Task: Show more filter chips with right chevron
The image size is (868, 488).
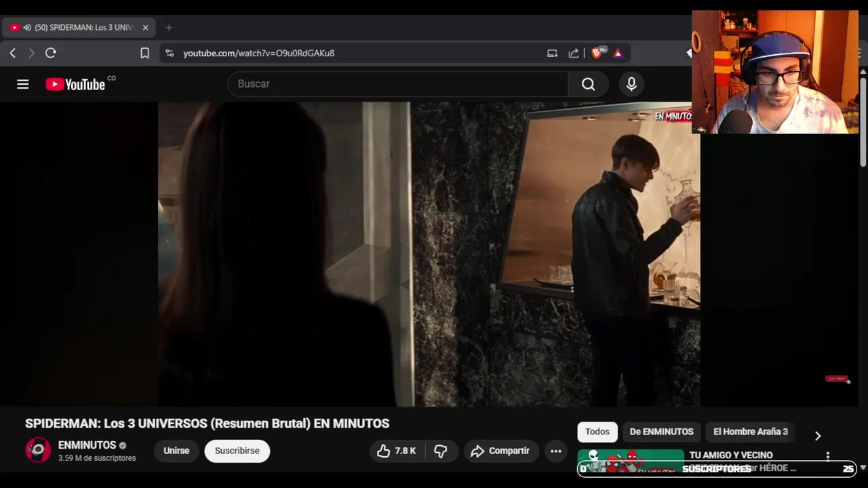Action: [x=818, y=436]
